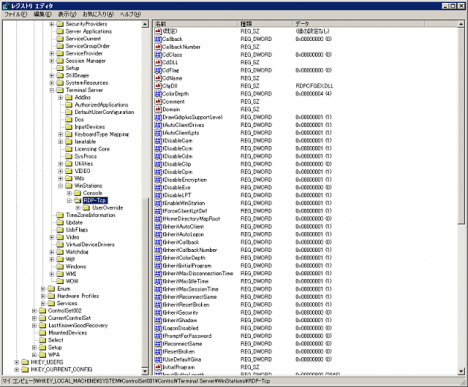Image resolution: width=468 pixels, height=387 pixels.
Task: Click the fDisableClip DWORD icon
Action: point(158,164)
